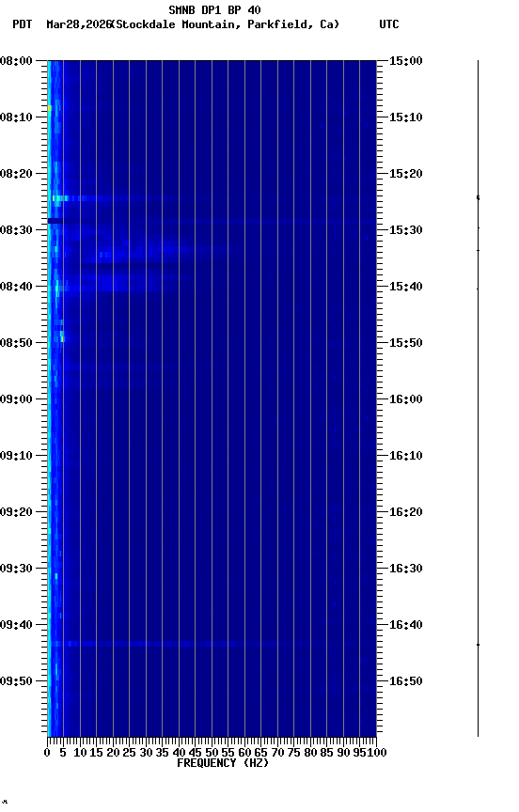Click the seismogram trace spike near 16:43 UTC
The width and height of the screenshot is (519, 812).
pyautogui.click(x=478, y=645)
